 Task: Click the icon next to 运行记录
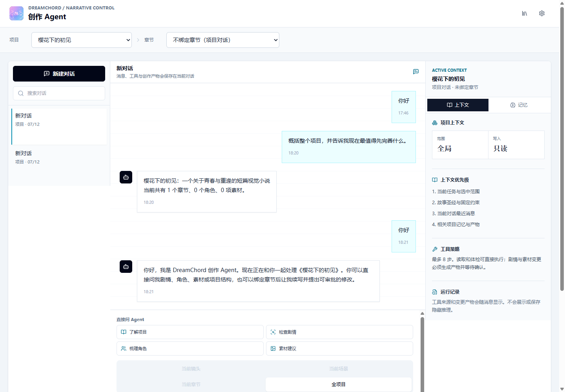[435, 292]
